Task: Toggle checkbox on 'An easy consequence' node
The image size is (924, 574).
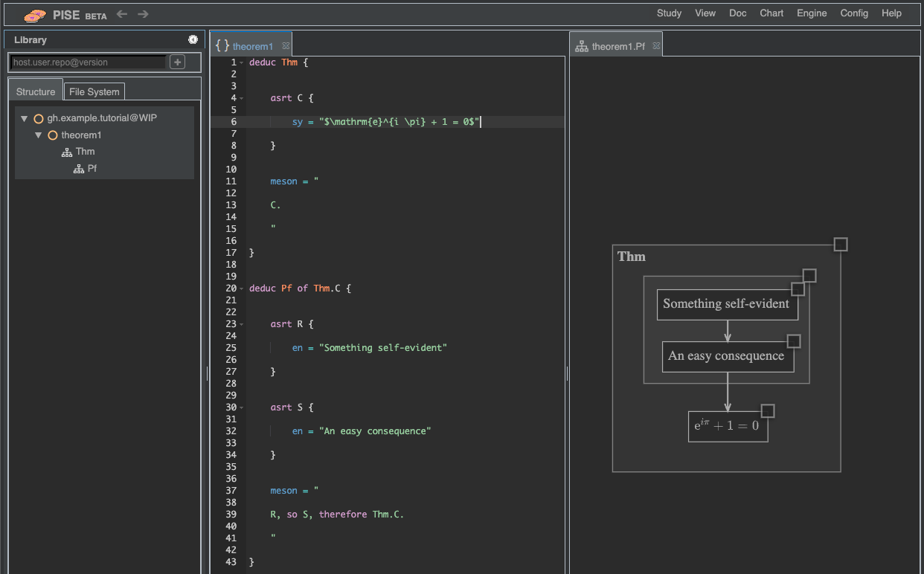Action: (794, 341)
